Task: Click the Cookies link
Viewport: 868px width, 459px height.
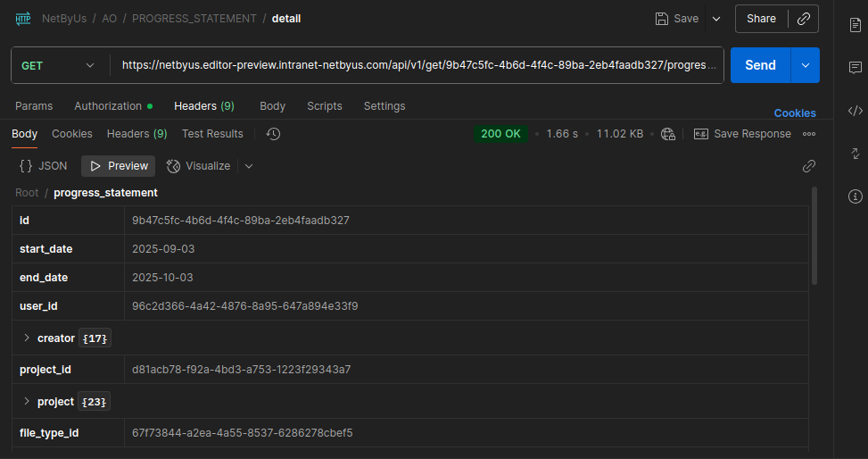Action: pos(794,113)
